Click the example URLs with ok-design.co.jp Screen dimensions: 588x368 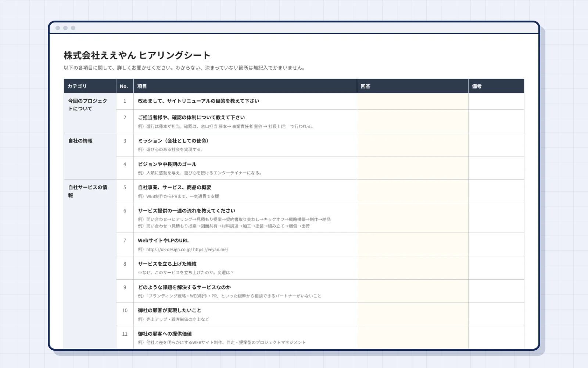click(x=183, y=250)
